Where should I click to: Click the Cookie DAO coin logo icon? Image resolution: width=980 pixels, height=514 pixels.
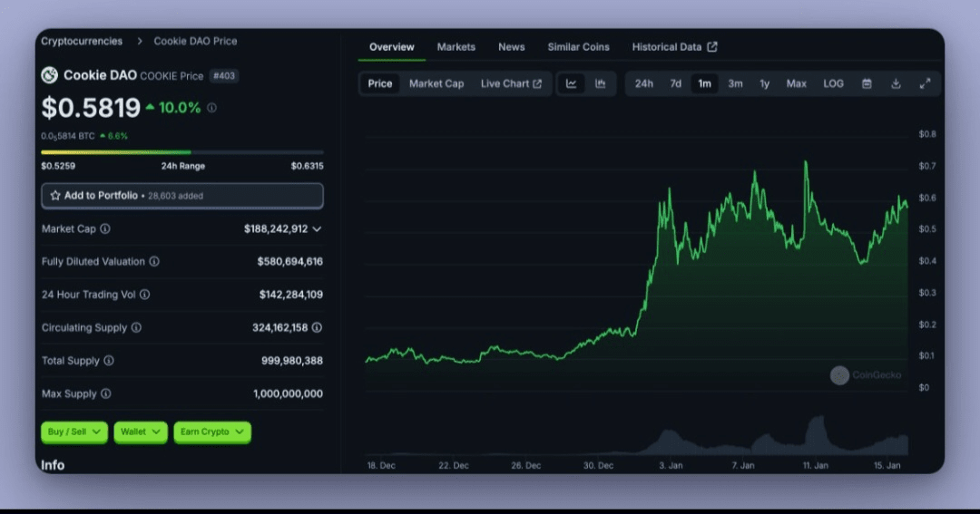click(x=49, y=75)
